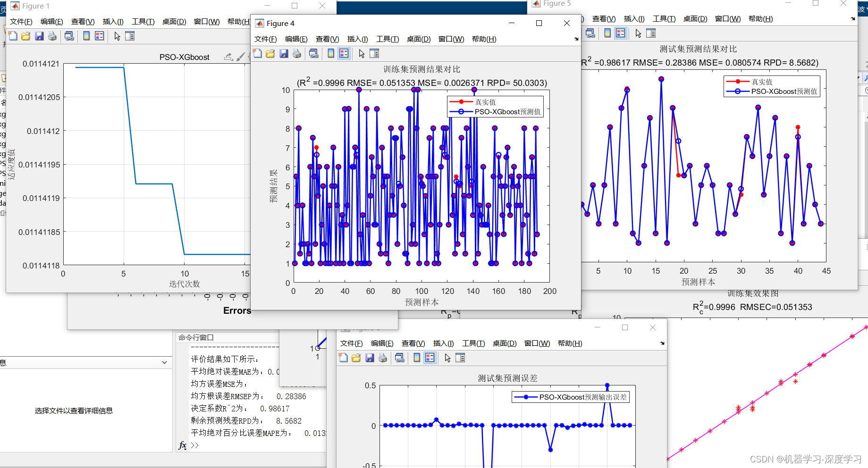Click Link Plot icon in bottom figure toolbar
The height and width of the screenshot is (468, 868).
[x=400, y=358]
